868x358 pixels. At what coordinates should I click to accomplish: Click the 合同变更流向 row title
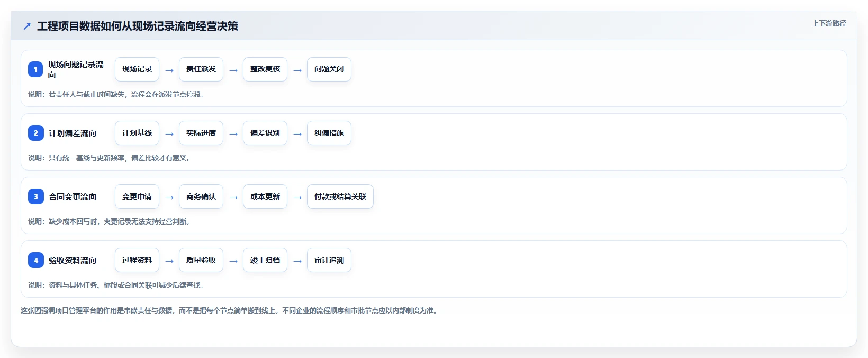pyautogui.click(x=73, y=196)
